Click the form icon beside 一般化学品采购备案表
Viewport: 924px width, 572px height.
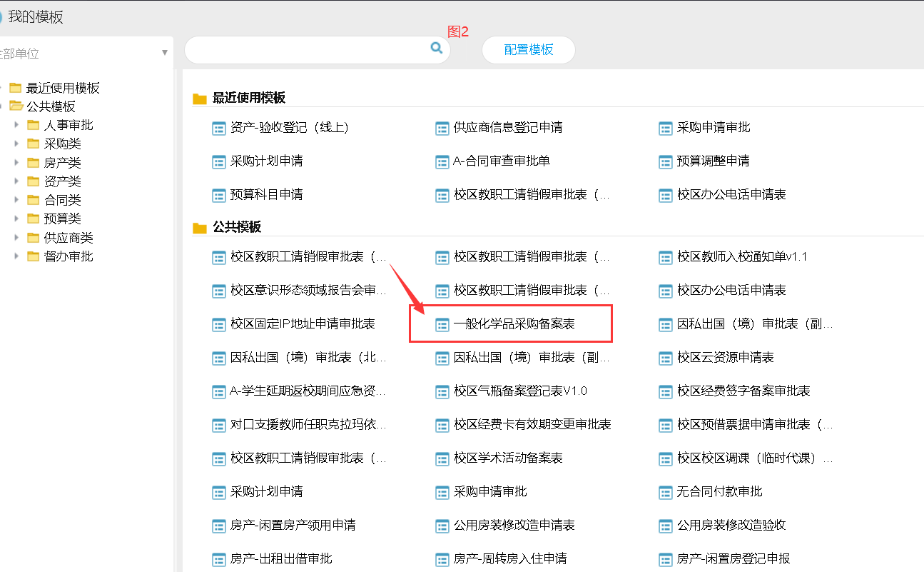click(x=442, y=324)
